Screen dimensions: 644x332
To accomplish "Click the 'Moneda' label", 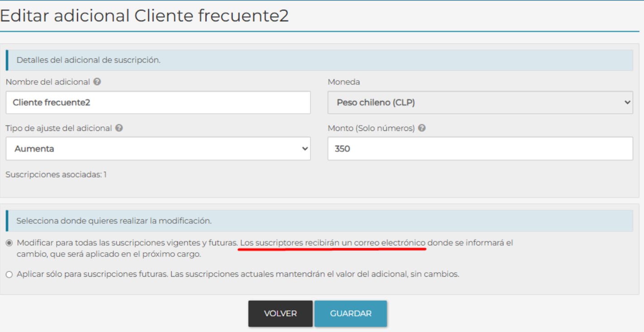I will tap(344, 82).
